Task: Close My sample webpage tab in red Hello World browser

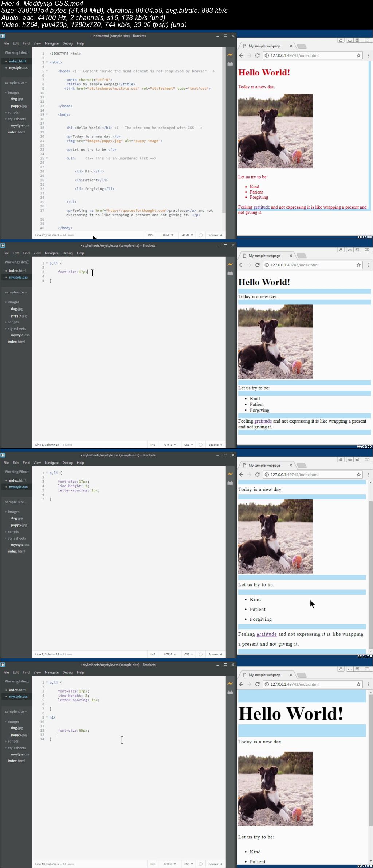Action: [291, 46]
